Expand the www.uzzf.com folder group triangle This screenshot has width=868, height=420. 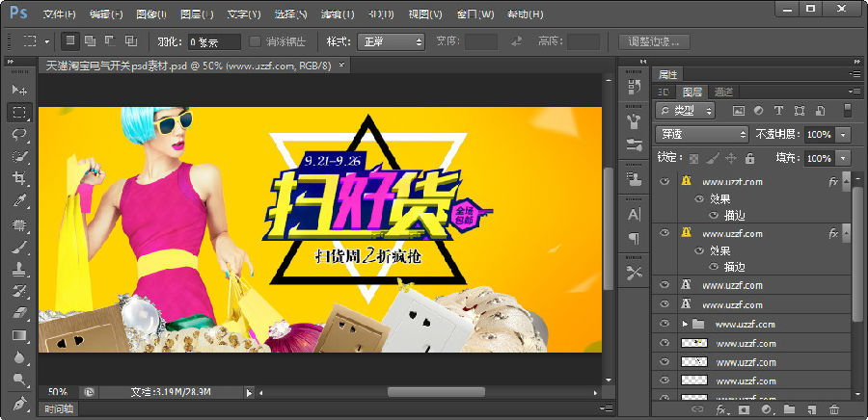[685, 324]
